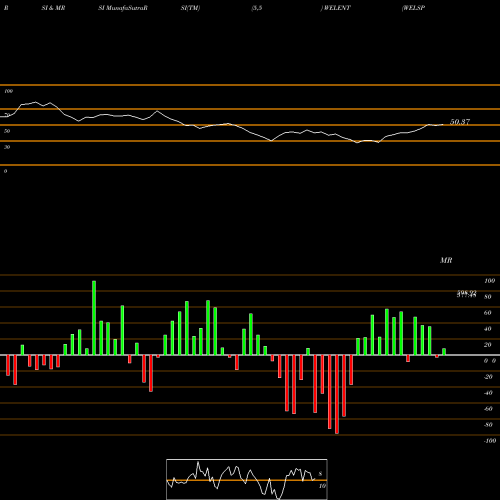Click the -60 label on the MR axis

488,409
